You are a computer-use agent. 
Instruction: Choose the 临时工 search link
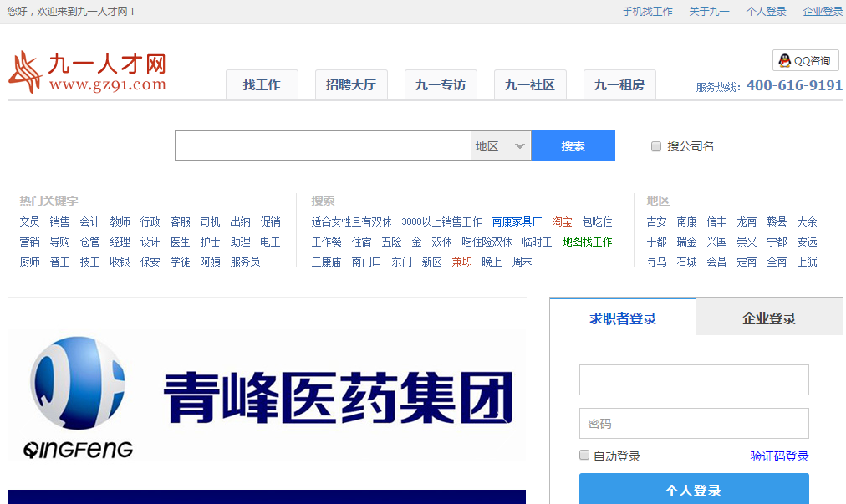coord(537,242)
